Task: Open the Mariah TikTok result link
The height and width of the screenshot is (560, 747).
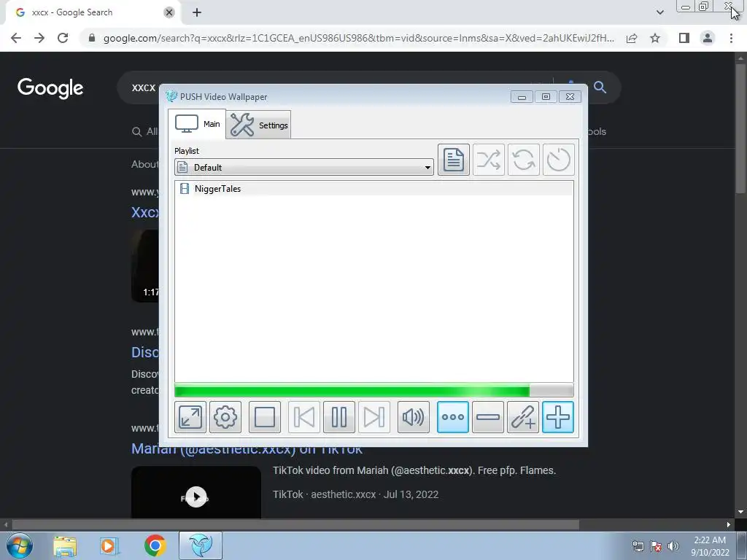Action: [x=247, y=448]
